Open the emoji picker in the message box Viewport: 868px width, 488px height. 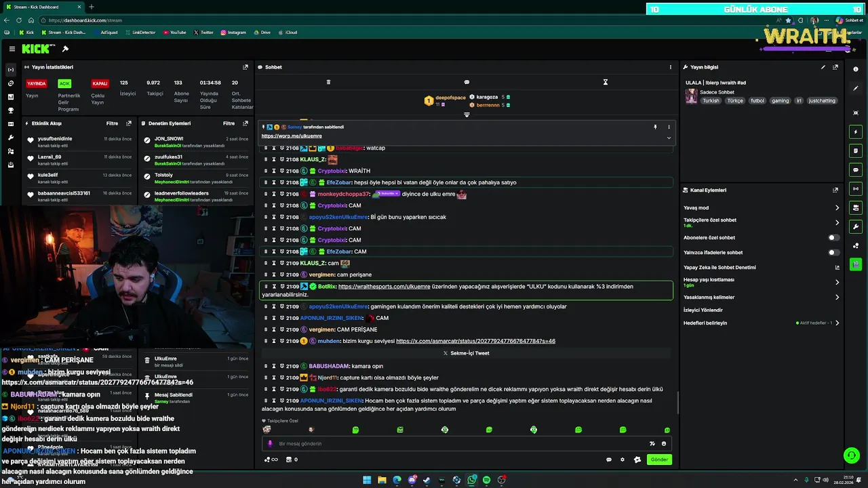click(x=664, y=443)
